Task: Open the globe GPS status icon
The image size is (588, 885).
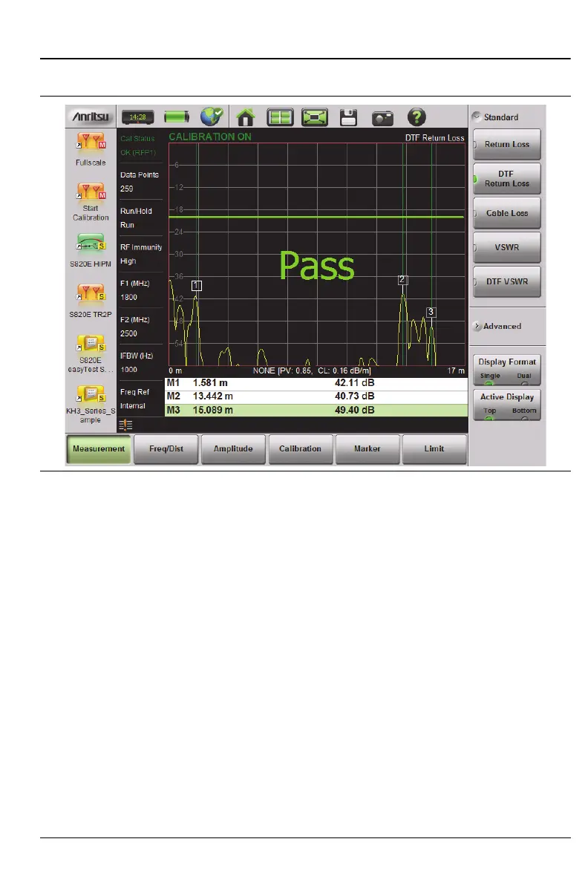Action: 212,117
